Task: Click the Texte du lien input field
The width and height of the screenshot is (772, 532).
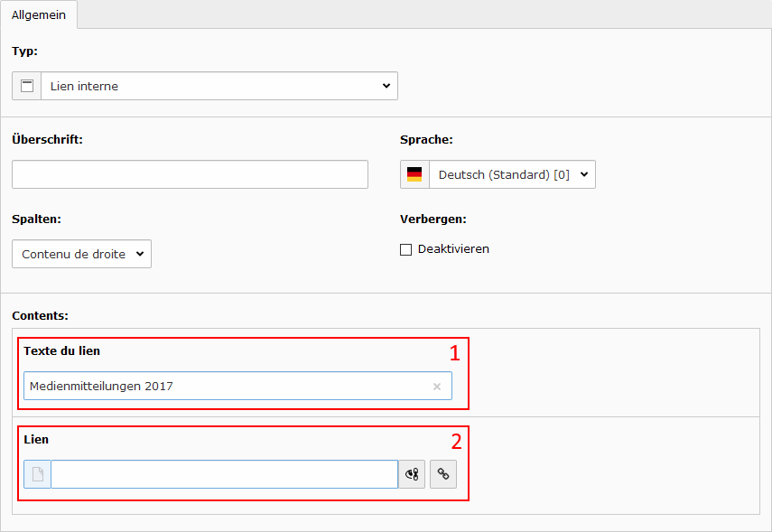Action: point(237,386)
